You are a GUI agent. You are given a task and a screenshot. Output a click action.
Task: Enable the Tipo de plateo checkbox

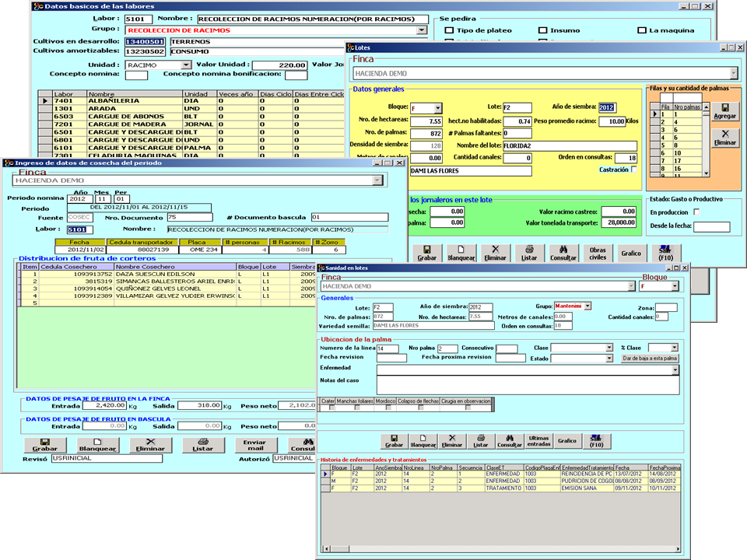[448, 30]
